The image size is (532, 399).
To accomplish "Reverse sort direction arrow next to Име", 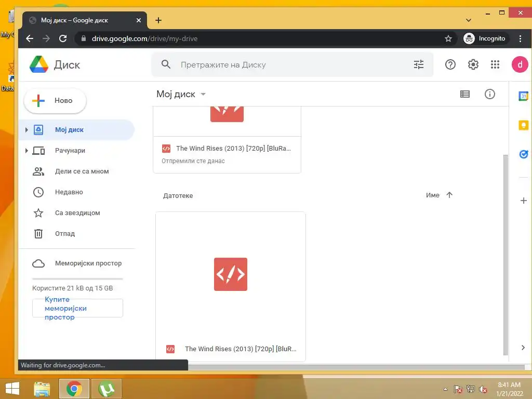I will [449, 195].
